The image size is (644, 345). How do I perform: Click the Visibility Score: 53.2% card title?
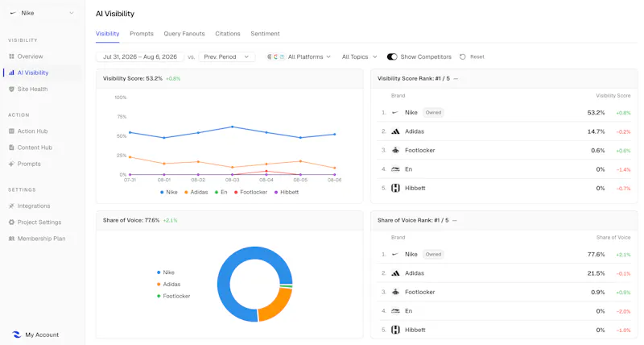tap(133, 78)
